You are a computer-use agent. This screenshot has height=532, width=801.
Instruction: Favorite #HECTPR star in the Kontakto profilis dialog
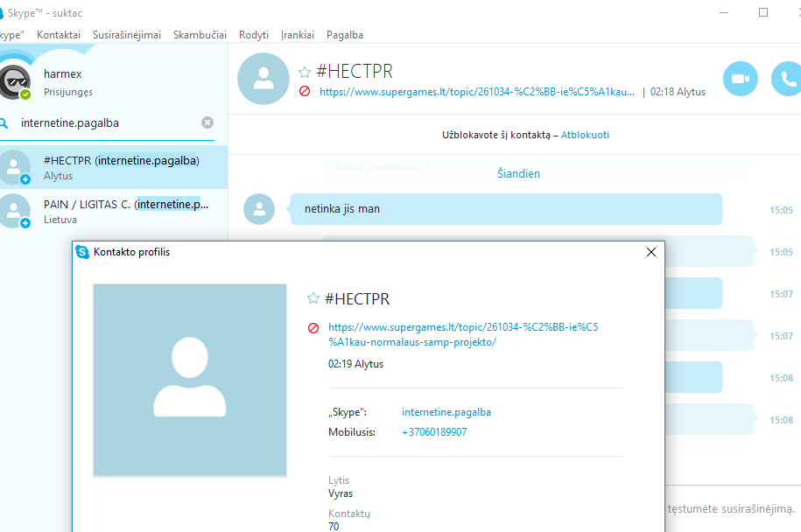[x=313, y=298]
